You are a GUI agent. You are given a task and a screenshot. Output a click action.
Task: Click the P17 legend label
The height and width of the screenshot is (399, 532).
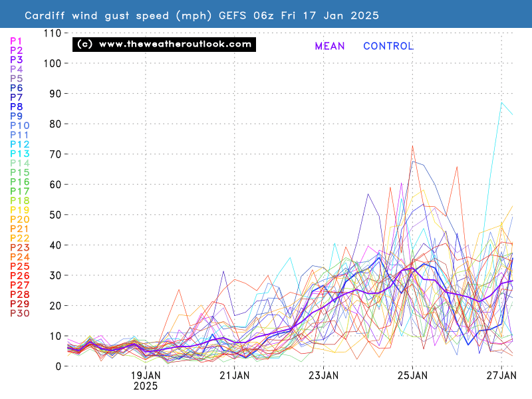pyautogui.click(x=20, y=192)
